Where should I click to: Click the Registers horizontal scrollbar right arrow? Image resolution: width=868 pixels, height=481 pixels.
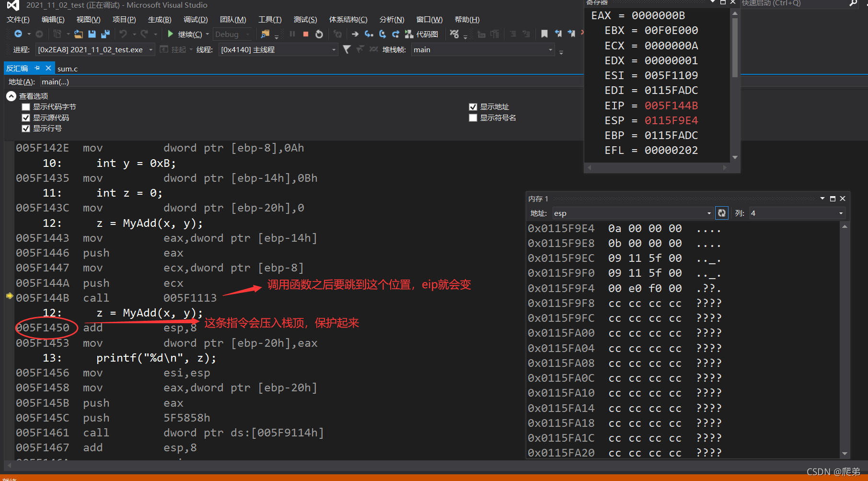coord(725,167)
